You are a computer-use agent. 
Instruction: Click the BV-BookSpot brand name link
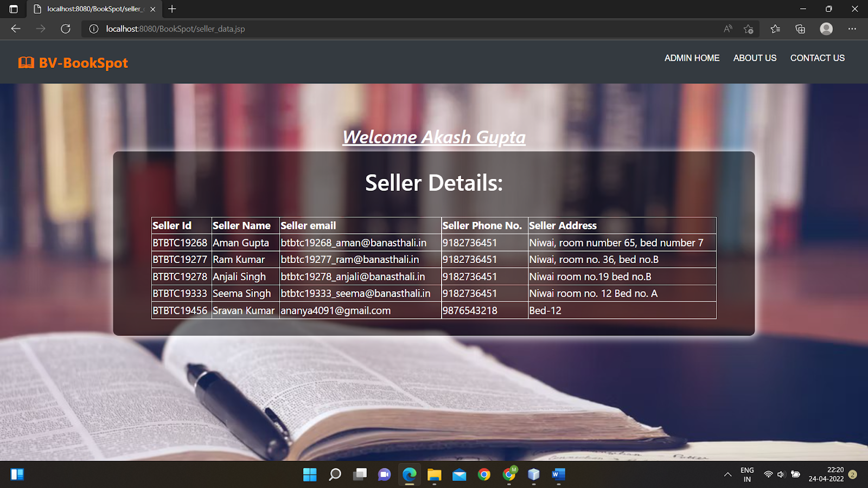[83, 63]
